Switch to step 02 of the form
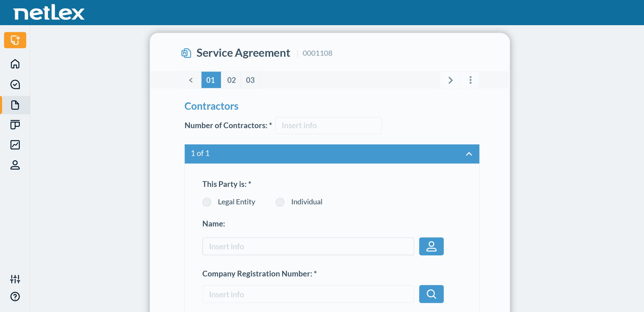This screenshot has height=312, width=644. tap(231, 80)
